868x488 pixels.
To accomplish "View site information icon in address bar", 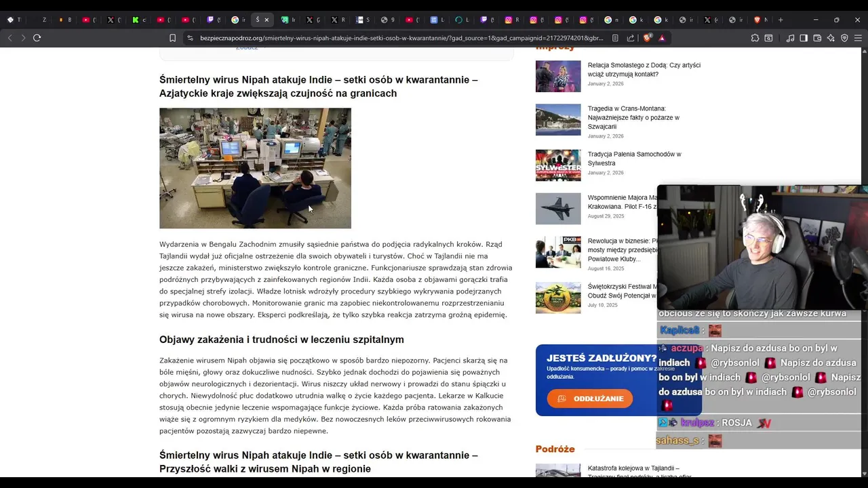I will pyautogui.click(x=190, y=38).
